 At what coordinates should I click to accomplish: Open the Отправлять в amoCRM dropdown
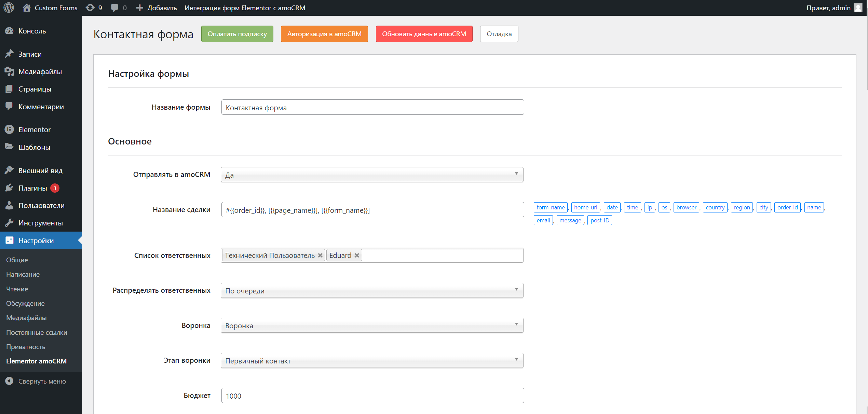(x=372, y=174)
